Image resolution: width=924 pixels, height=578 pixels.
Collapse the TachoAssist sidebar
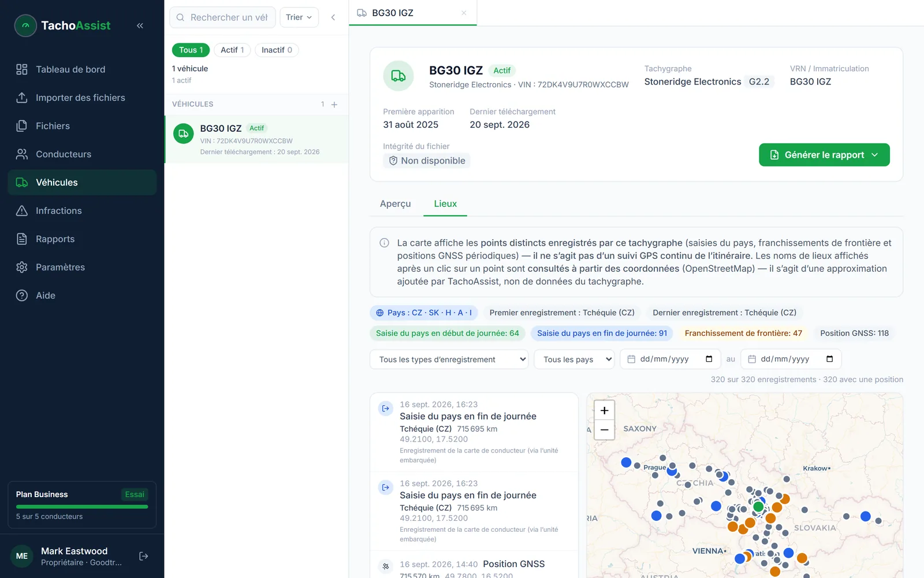(140, 25)
